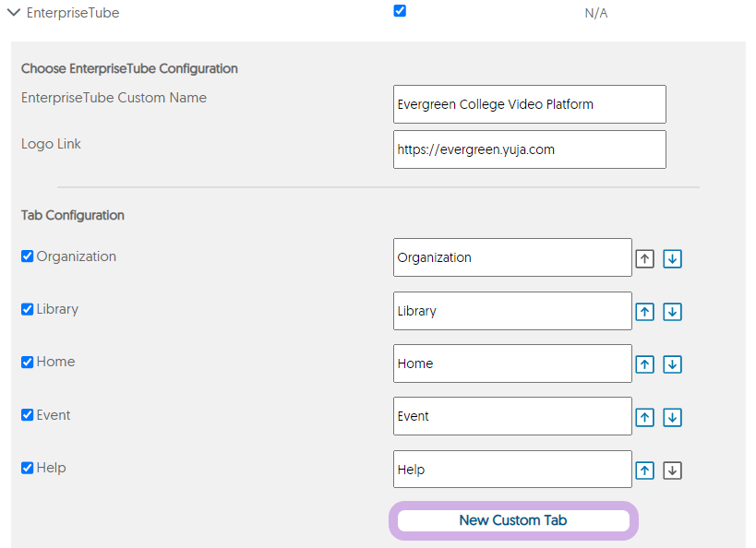Viewport: 756px width, 548px height.
Task: Click the Organization row up arrow
Action: click(644, 259)
